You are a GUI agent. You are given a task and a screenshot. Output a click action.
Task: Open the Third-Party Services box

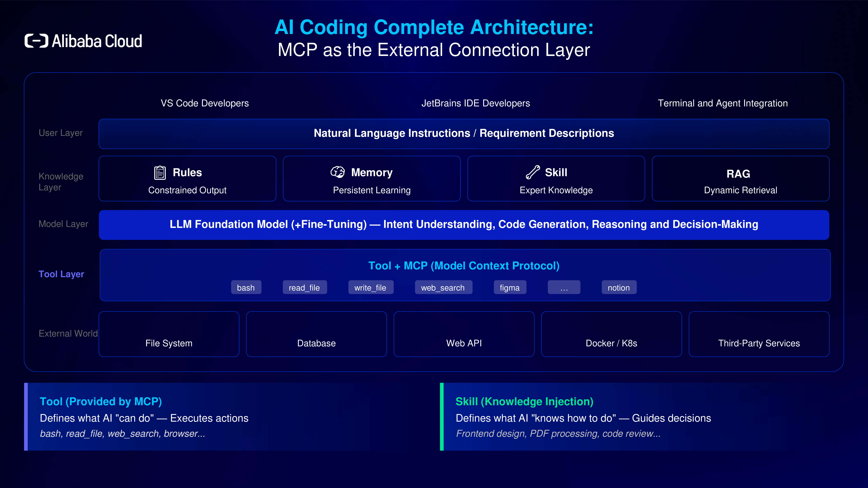tap(759, 334)
